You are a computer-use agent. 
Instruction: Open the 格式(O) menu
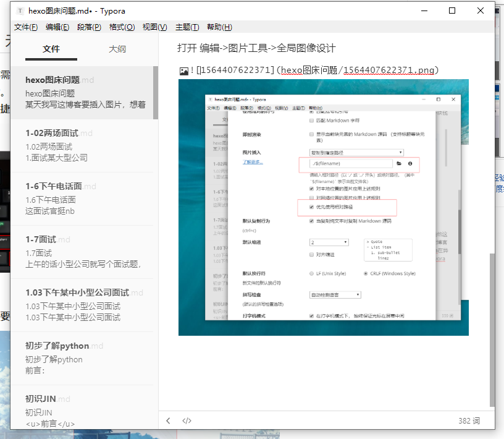point(122,27)
